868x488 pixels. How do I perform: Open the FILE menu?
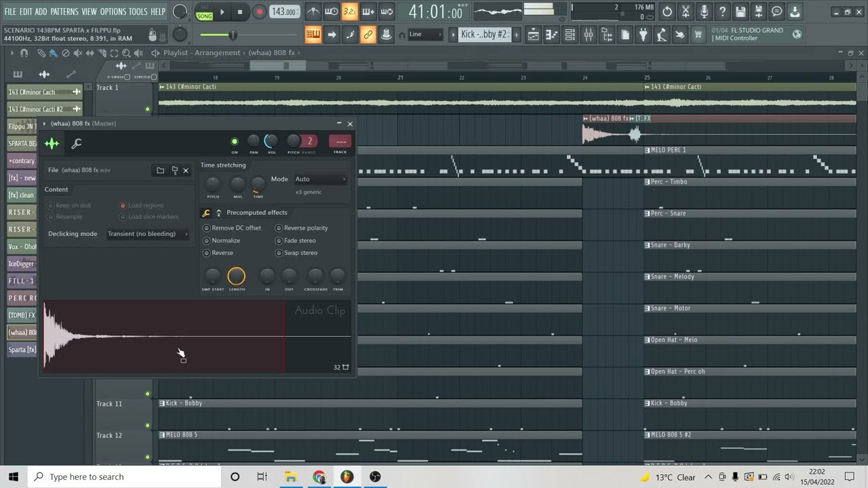[x=10, y=12]
